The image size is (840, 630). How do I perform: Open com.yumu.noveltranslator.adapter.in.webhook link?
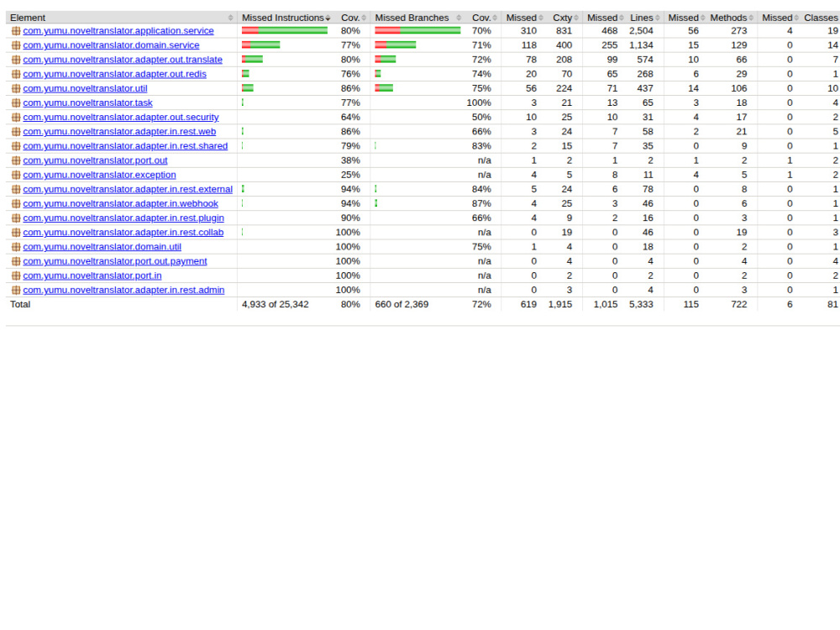(x=120, y=204)
